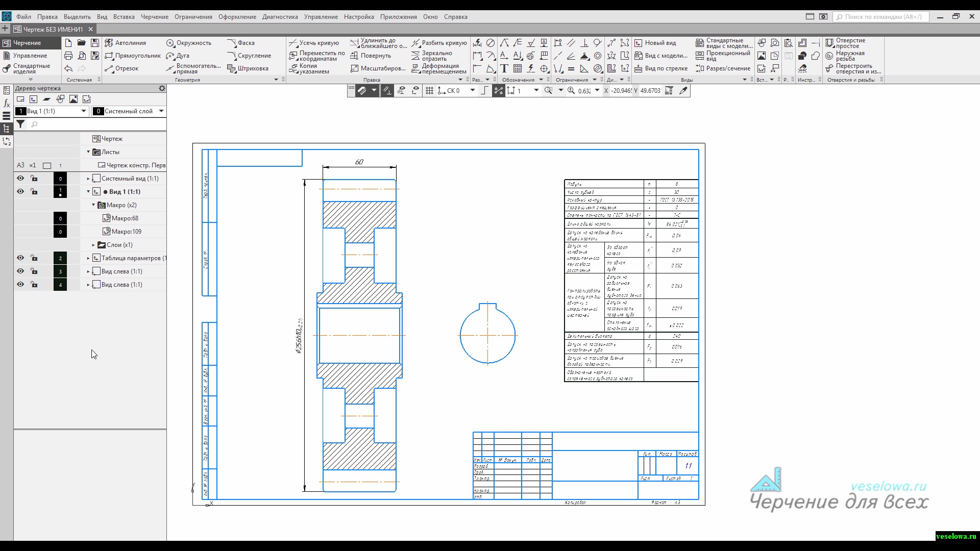Open the zoom scale dropdown arrow
Viewport: 980px width, 551px height.
[597, 91]
